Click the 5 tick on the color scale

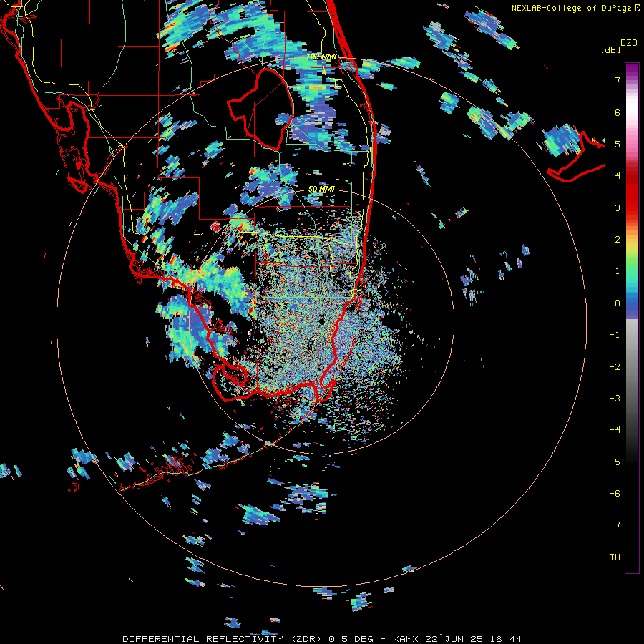point(618,144)
